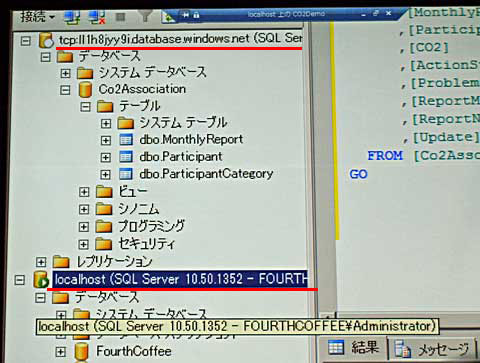Click the disconnect server toolbar icon
The height and width of the screenshot is (363, 480).
tap(97, 17)
